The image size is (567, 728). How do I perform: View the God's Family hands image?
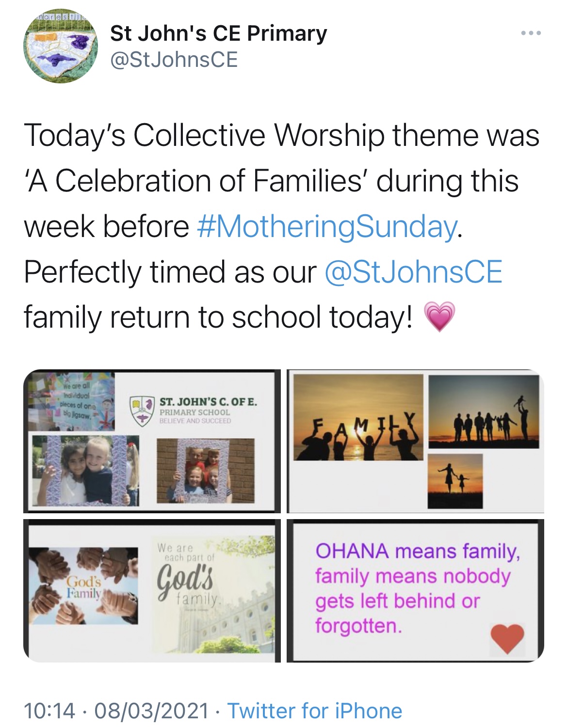(152, 591)
